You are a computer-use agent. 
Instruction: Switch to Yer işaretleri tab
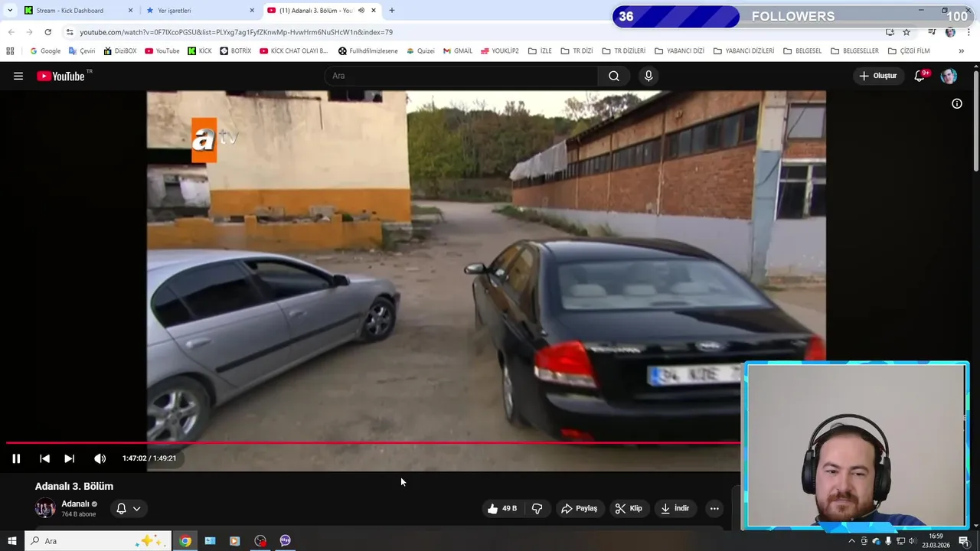tap(199, 11)
